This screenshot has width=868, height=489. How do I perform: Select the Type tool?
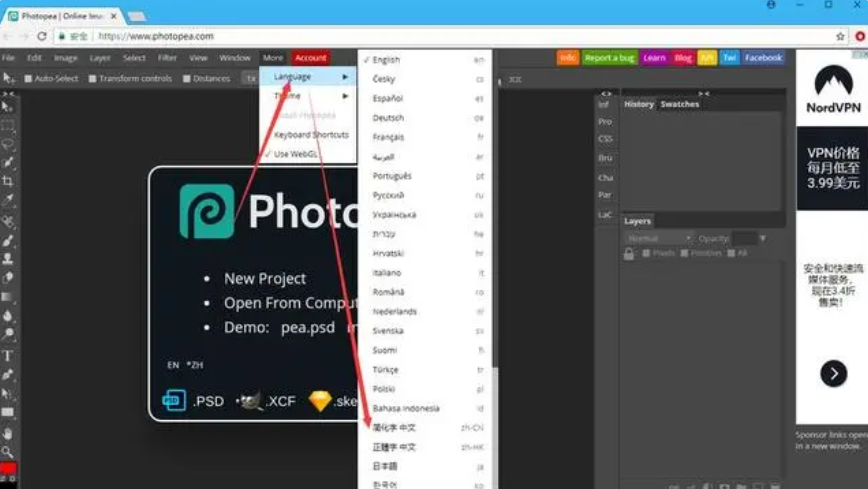7,356
